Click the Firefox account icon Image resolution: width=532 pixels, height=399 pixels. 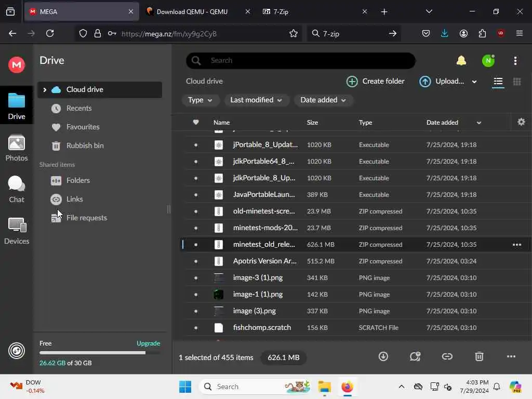click(463, 33)
